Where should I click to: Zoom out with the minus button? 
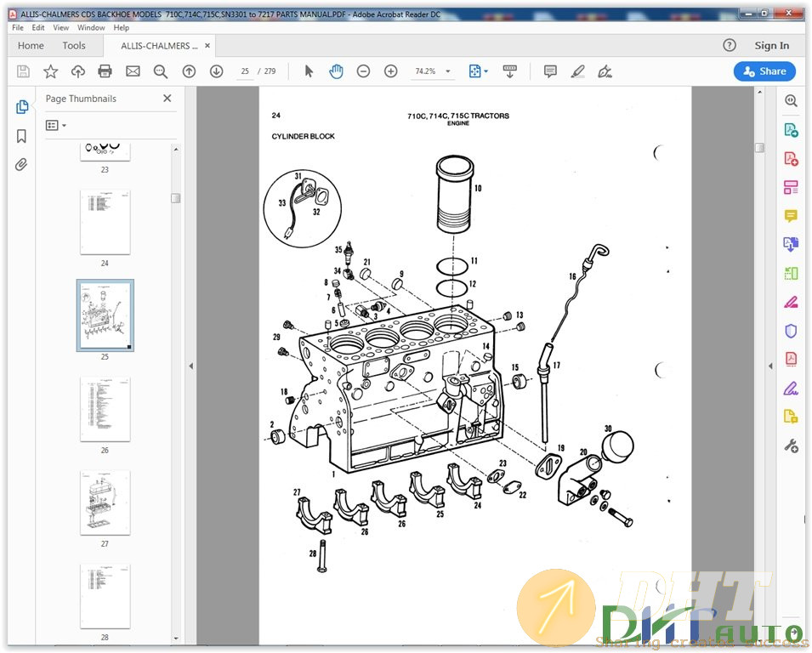364,71
